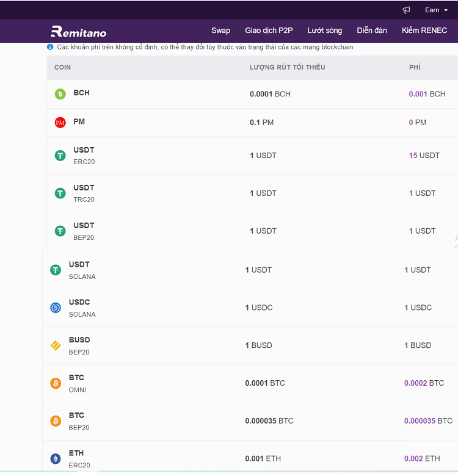Click the blue info notice icon
Viewport: 458px width, 476px height.
click(50, 47)
